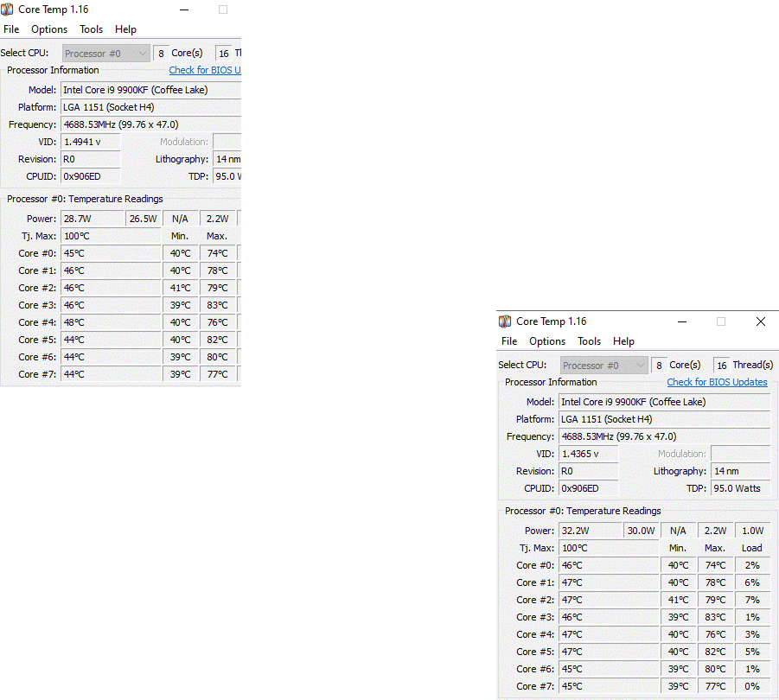Viewport: 779px width, 700px height.
Task: Click the Platform field LGA 1151 in the right window
Action: click(665, 419)
